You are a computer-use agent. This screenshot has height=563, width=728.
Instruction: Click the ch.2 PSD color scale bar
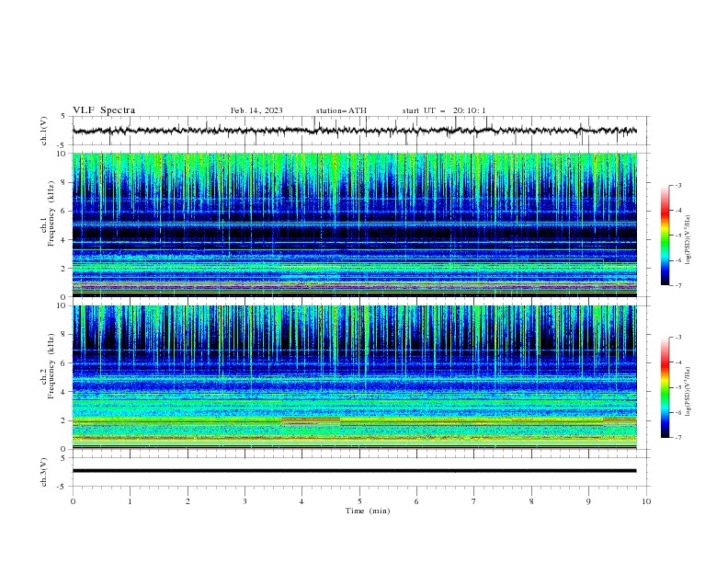pyautogui.click(x=665, y=387)
